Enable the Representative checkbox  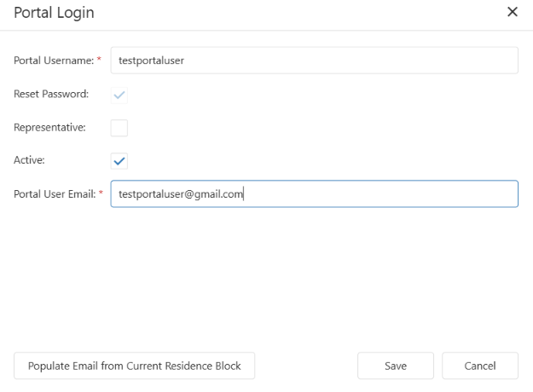coord(119,128)
